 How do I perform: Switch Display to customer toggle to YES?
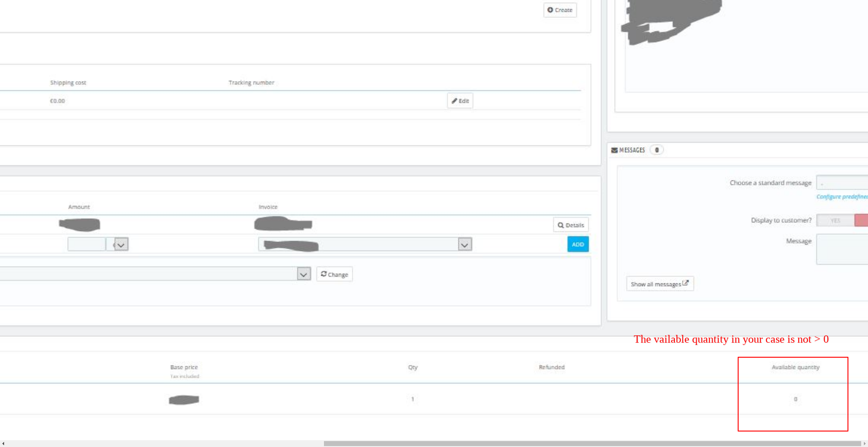tap(835, 220)
